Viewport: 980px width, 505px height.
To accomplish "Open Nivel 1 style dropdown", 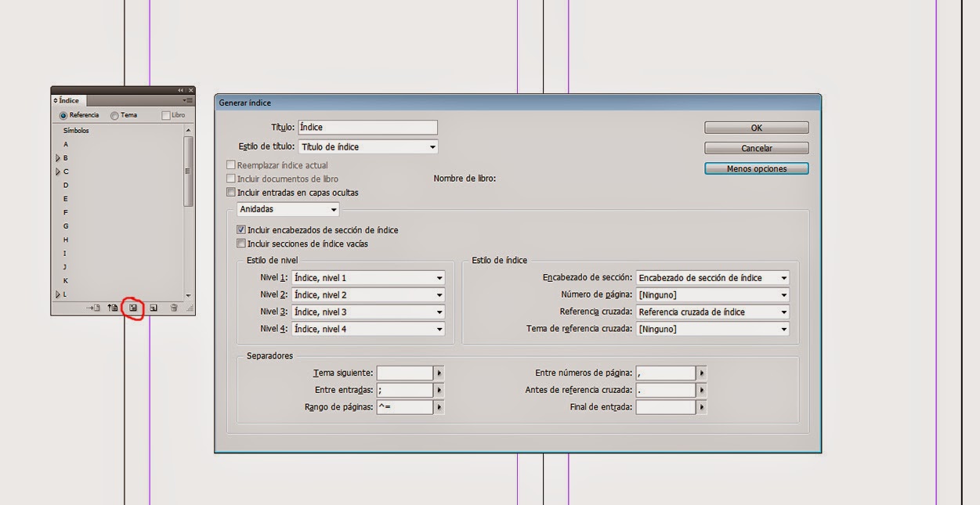I will (x=368, y=278).
